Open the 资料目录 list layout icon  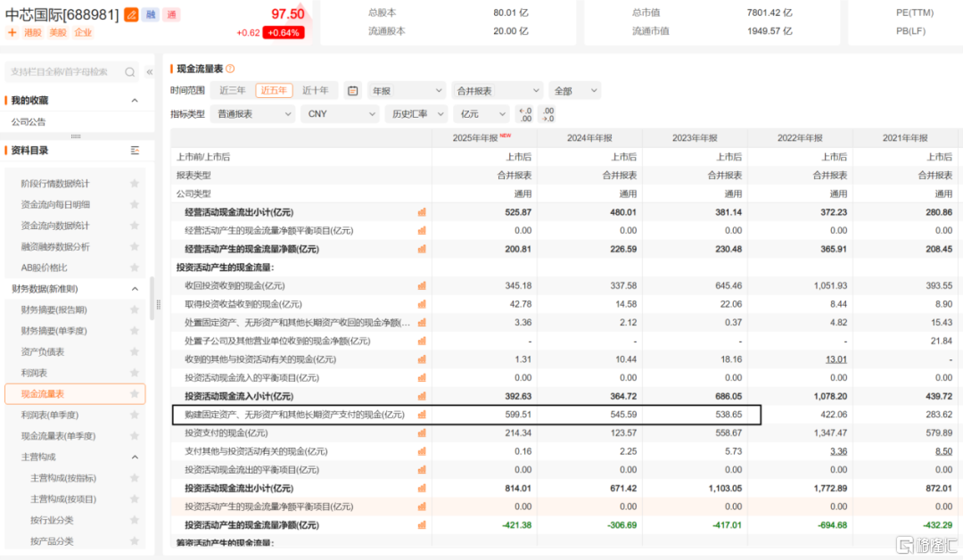pos(136,151)
